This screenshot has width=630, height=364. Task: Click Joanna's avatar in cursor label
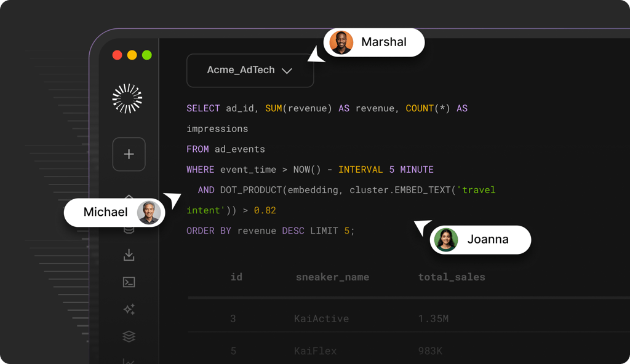(446, 240)
